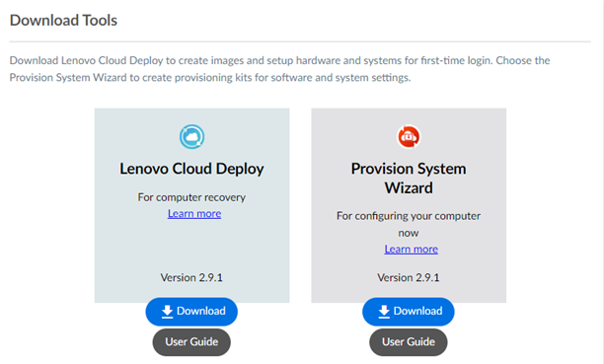Open User Guide for Lenovo Cloud Deploy
This screenshot has height=364, width=604.
point(191,342)
